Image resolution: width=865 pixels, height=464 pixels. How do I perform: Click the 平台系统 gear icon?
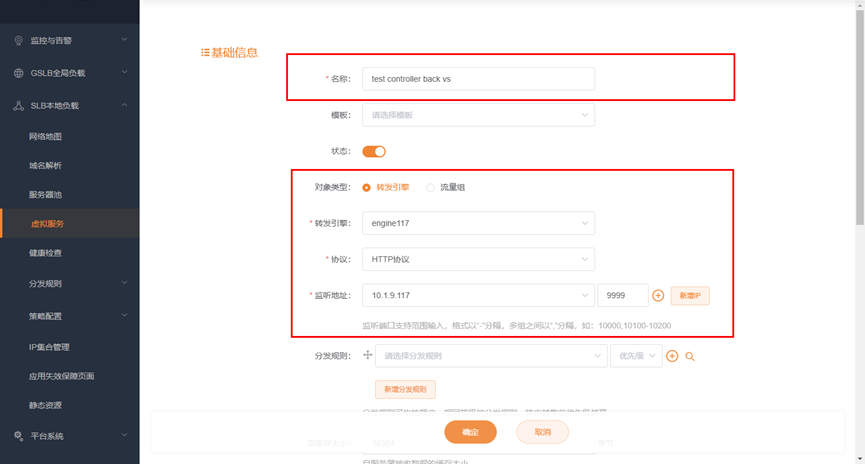(18, 436)
